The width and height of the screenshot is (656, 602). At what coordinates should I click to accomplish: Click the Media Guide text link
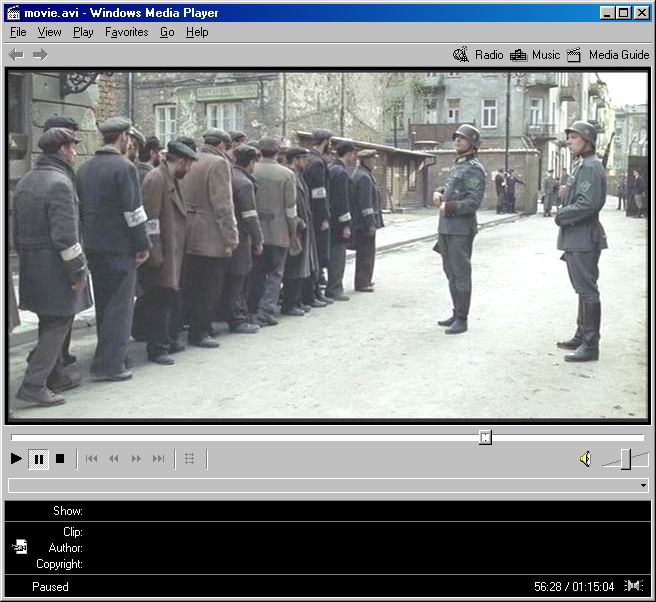(x=619, y=55)
